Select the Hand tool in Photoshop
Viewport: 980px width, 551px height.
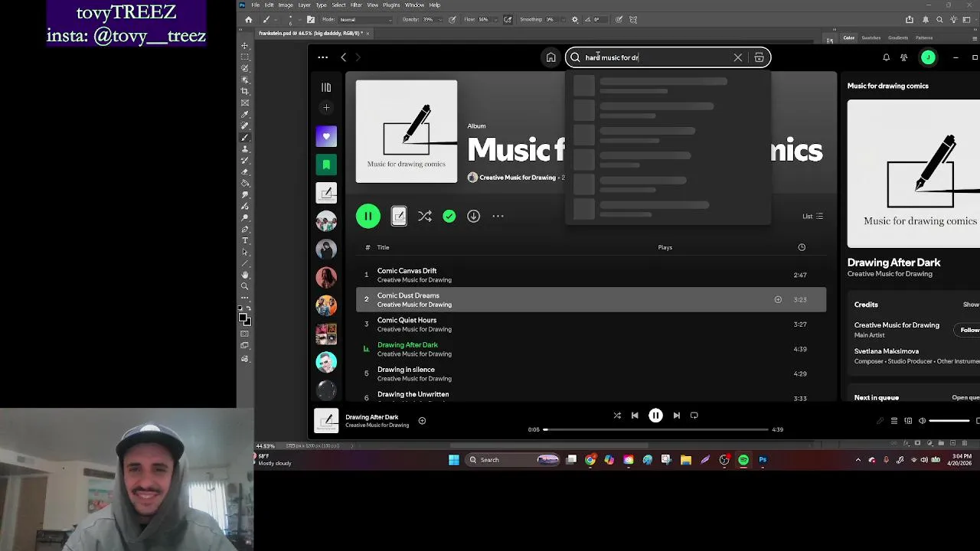tap(245, 275)
